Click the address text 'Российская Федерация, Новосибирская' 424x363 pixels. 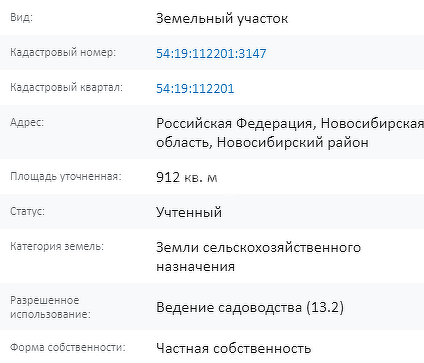[290, 124]
